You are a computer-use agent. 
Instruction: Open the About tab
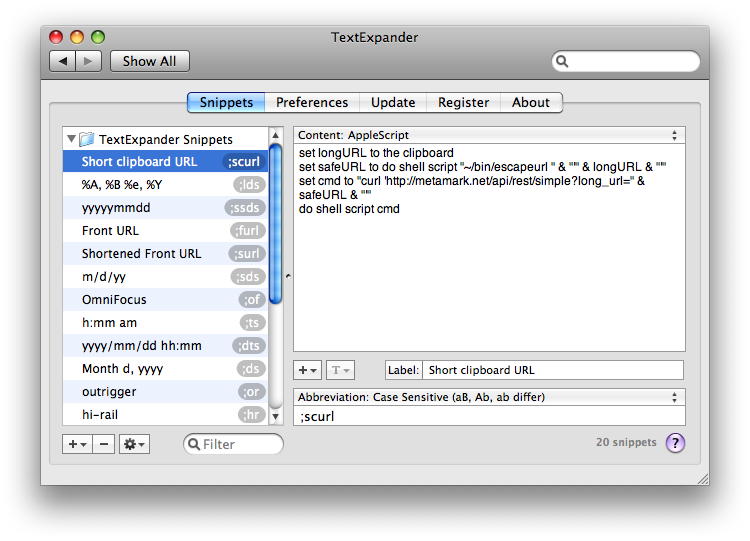pyautogui.click(x=531, y=102)
